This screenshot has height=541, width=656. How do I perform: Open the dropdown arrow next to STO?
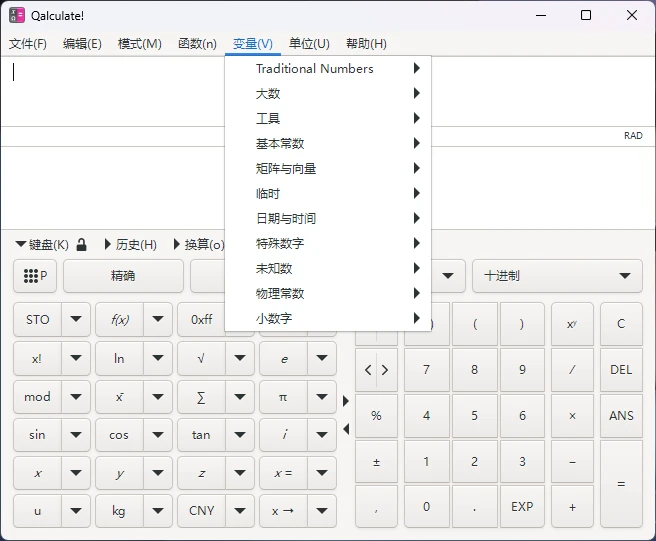pyautogui.click(x=76, y=319)
